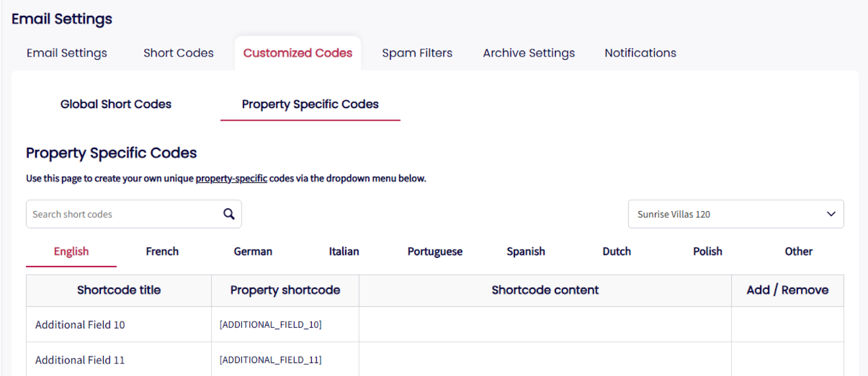Select the English language tab

click(x=71, y=252)
